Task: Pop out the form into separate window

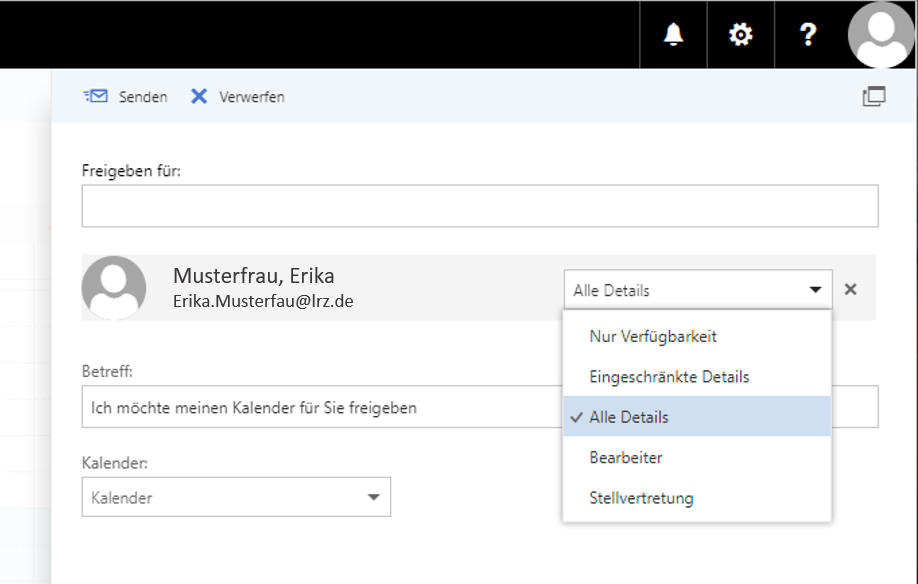Action: [x=873, y=97]
